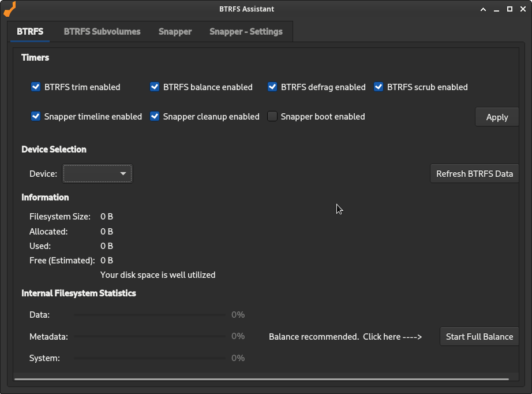Open the Device dropdown
This screenshot has width=532, height=394.
98,173
